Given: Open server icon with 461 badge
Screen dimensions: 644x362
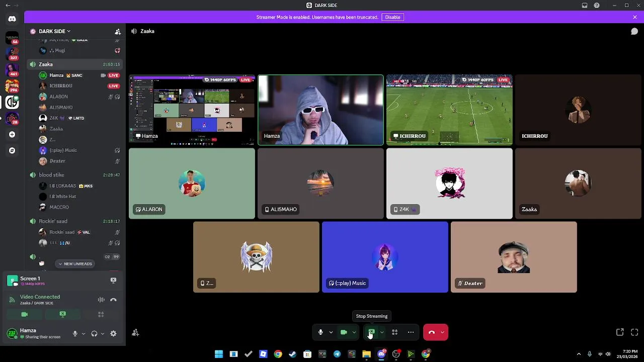Looking at the screenshot, I should pyautogui.click(x=12, y=70).
